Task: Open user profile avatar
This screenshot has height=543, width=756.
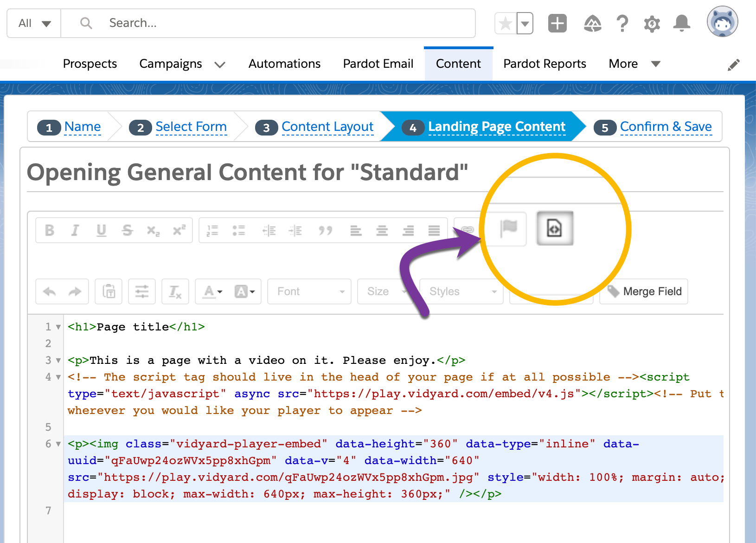Action: (722, 22)
